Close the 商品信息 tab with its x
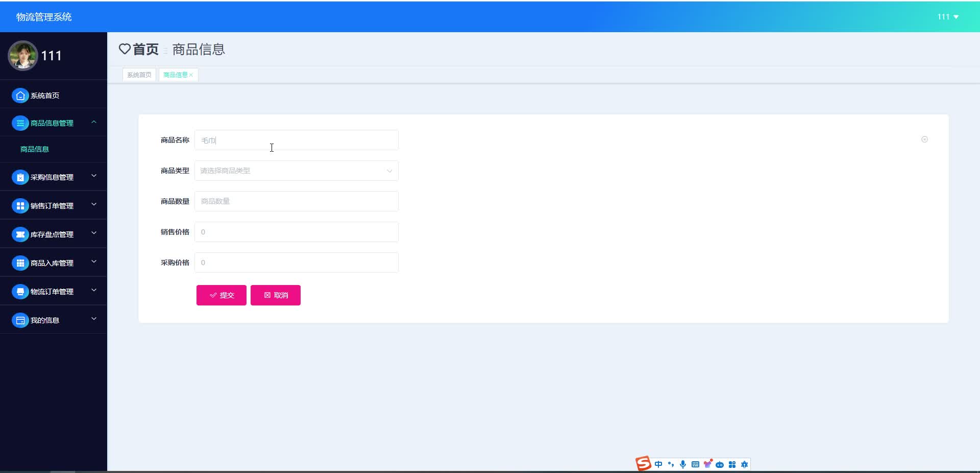 tap(191, 75)
